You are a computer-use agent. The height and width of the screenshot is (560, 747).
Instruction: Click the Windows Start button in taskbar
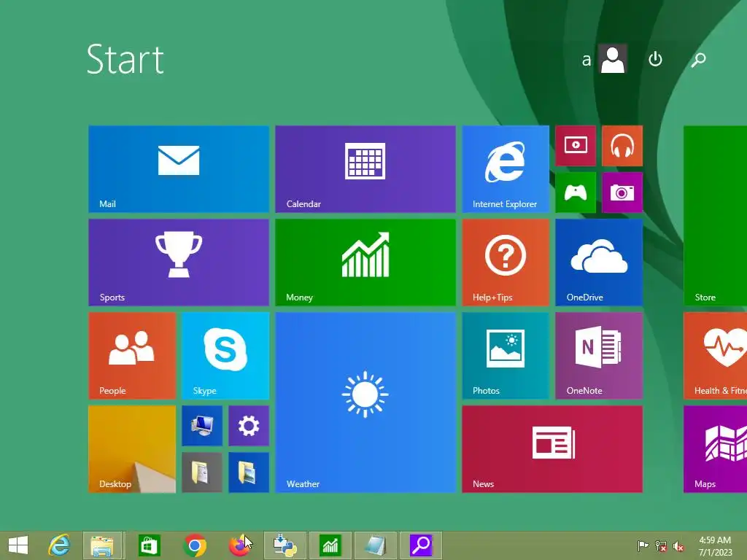[x=18, y=545]
